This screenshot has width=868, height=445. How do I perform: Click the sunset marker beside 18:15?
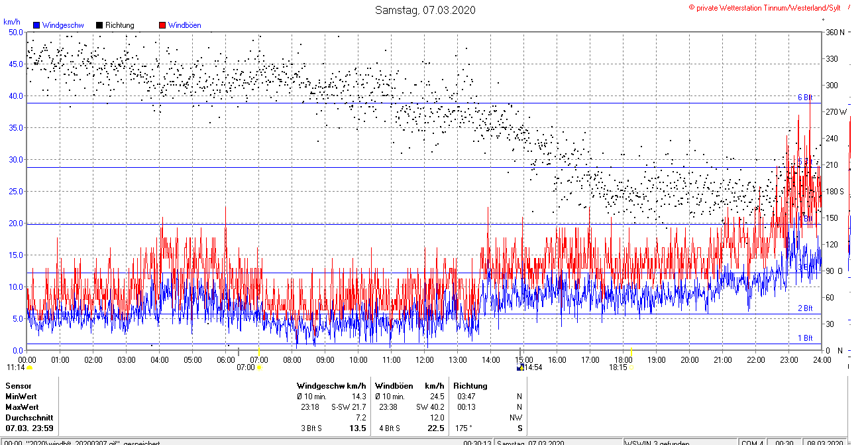pos(631,367)
